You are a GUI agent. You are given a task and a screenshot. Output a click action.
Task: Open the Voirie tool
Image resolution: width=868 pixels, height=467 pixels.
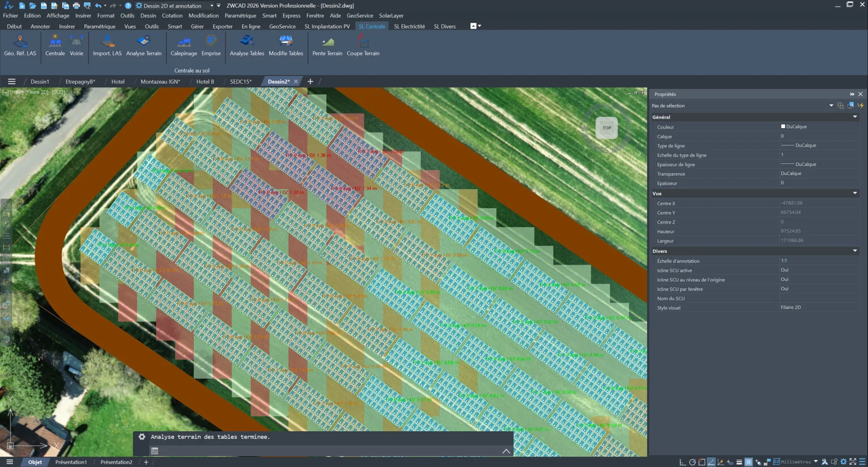pyautogui.click(x=76, y=46)
